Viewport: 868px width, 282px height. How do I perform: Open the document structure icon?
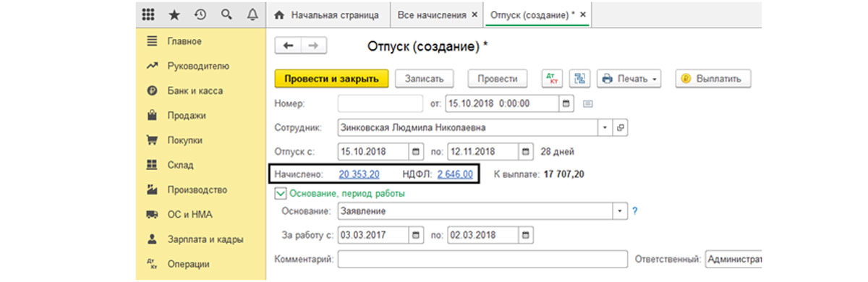[579, 78]
